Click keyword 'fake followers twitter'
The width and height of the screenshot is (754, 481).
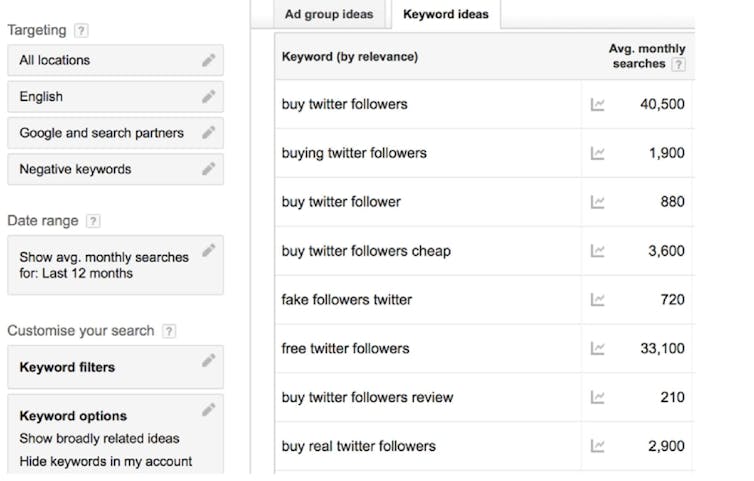pos(347,300)
